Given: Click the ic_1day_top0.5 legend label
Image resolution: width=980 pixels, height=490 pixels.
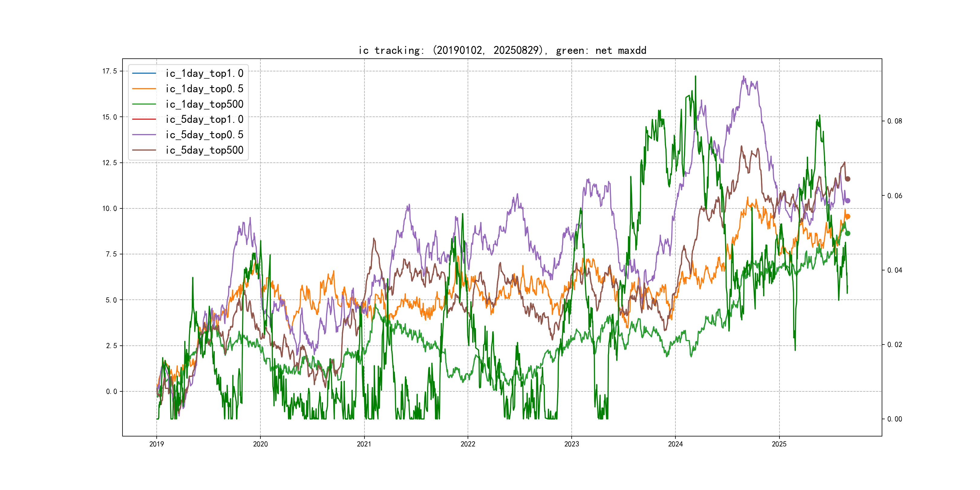Looking at the screenshot, I should click(x=204, y=89).
